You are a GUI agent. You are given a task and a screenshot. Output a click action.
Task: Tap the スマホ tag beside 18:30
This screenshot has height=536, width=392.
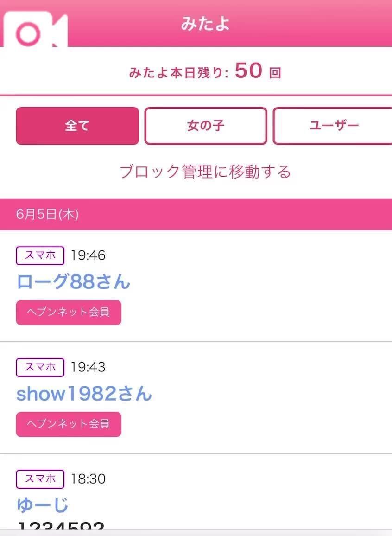[x=40, y=479]
